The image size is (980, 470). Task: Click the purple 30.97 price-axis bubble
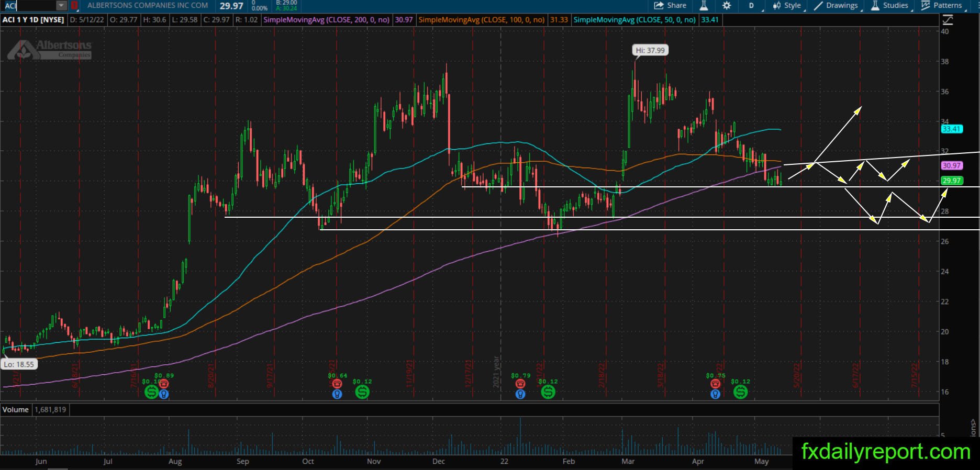[x=952, y=165]
